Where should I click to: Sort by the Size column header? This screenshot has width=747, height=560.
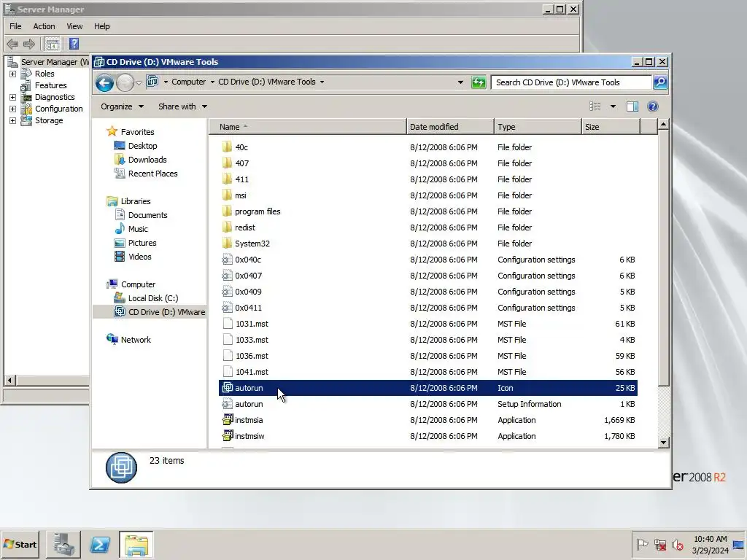pyautogui.click(x=611, y=127)
